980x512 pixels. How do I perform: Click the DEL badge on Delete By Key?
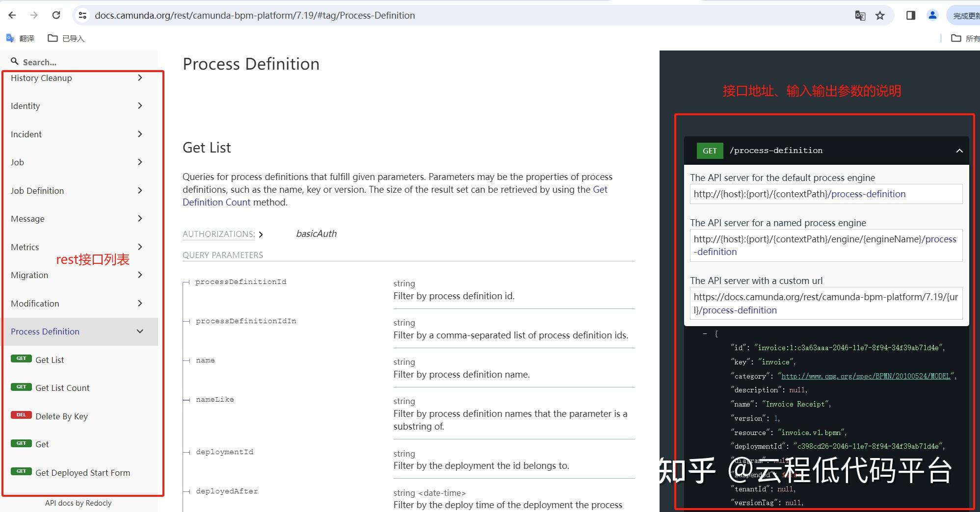coord(21,415)
